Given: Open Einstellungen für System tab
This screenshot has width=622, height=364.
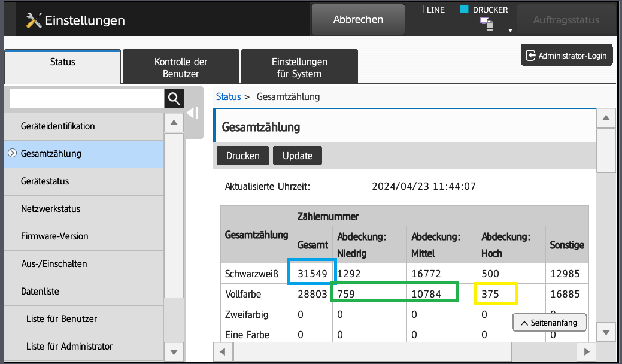Looking at the screenshot, I should click(x=299, y=68).
